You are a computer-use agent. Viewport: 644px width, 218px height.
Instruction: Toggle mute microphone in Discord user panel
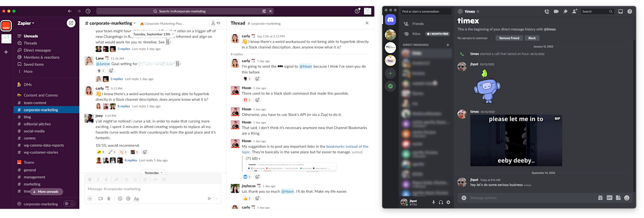[x=433, y=202]
